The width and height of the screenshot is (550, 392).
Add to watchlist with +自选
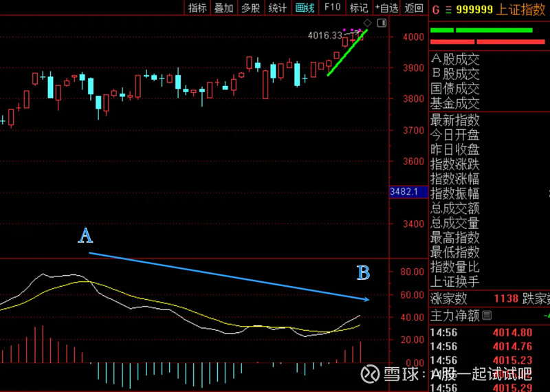[x=386, y=8]
